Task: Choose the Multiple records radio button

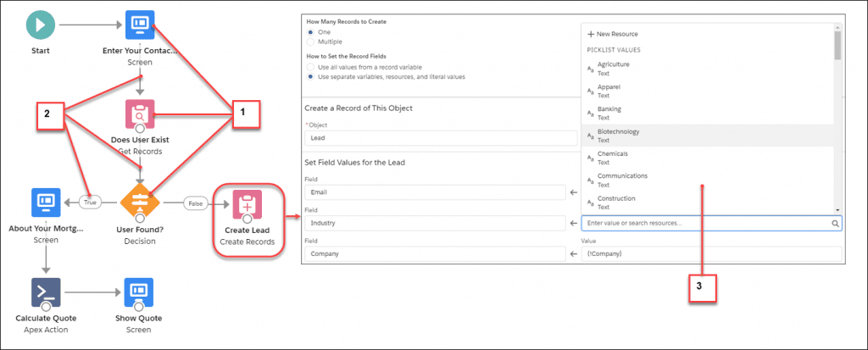Action: 311,42
